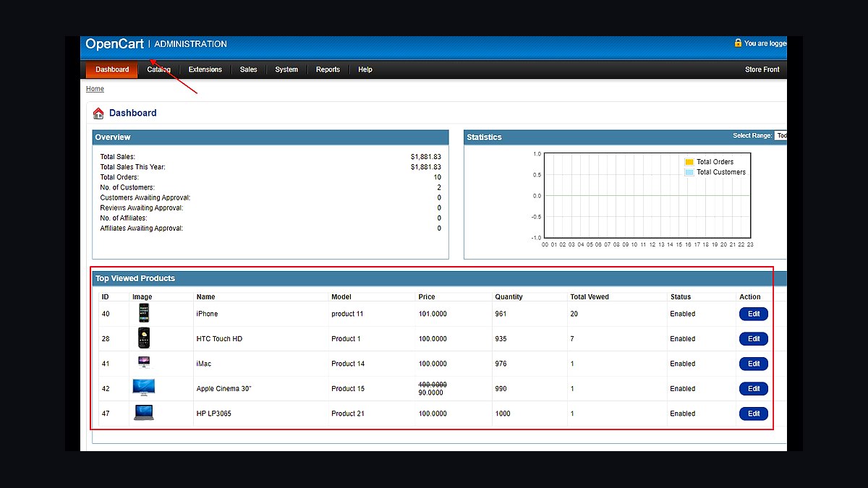
Task: Click the Product 15 model cell
Action: pyautogui.click(x=348, y=389)
